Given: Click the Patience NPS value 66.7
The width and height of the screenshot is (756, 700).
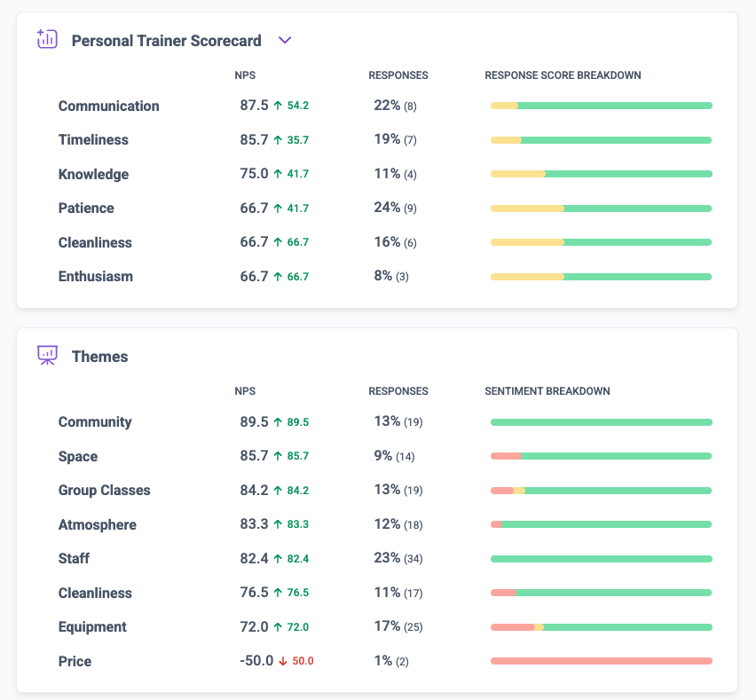Looking at the screenshot, I should [x=254, y=208].
